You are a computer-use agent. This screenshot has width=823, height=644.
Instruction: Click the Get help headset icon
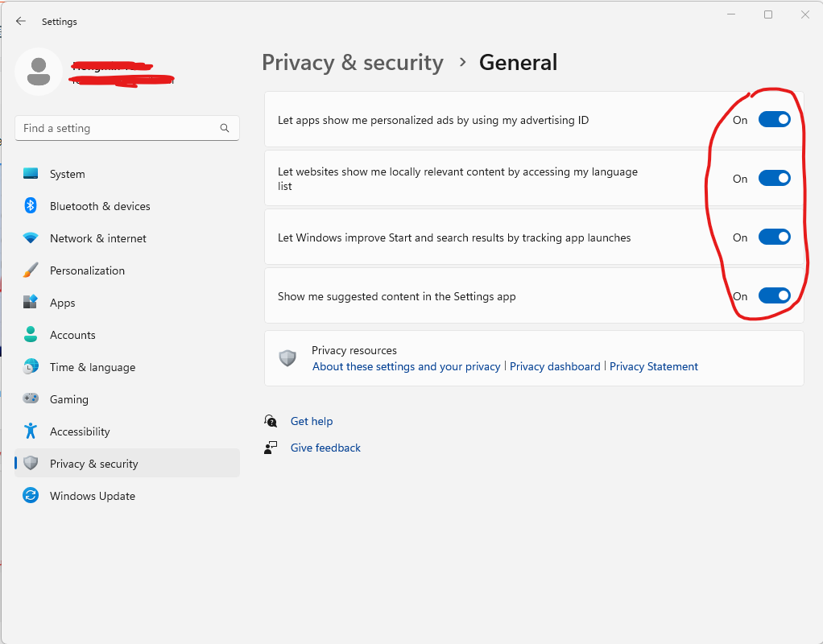tap(271, 421)
